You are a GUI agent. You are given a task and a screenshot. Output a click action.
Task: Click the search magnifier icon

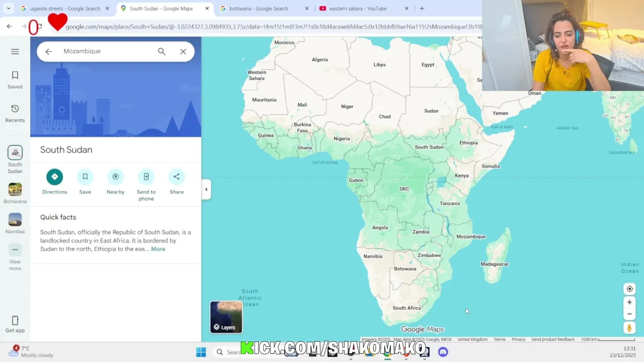162,51
